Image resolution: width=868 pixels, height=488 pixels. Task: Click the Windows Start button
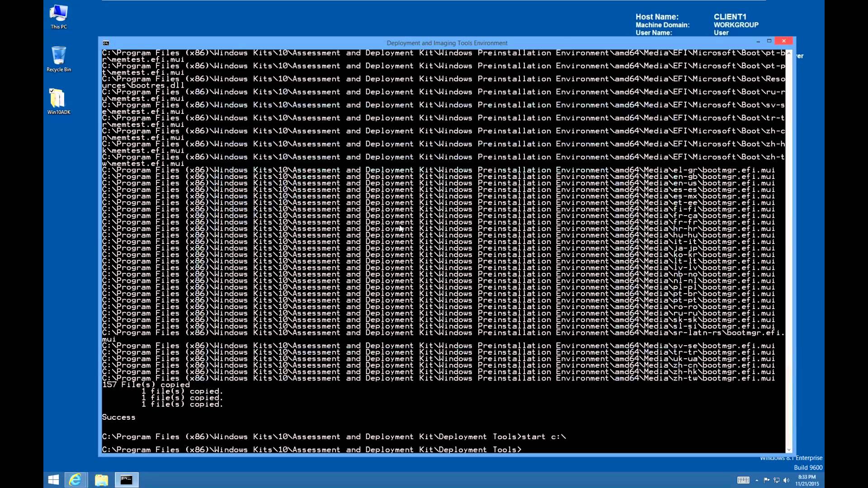(x=53, y=480)
